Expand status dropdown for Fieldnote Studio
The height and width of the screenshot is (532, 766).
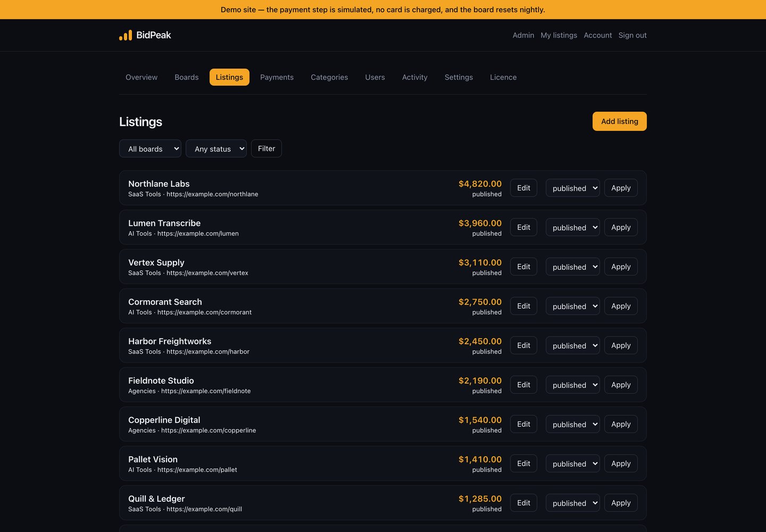click(x=573, y=385)
